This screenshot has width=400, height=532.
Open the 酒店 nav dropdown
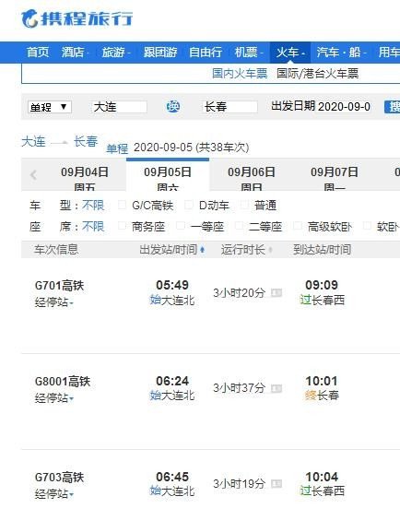(75, 53)
